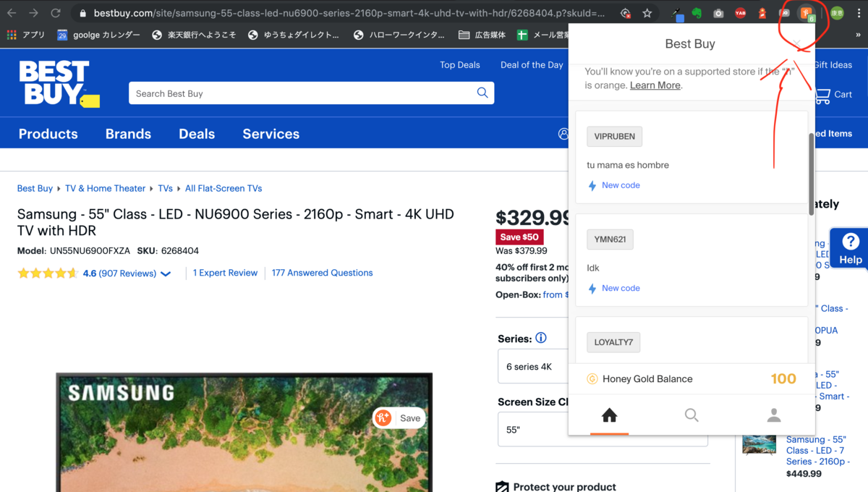Click the Honey popup scrollbar

811,174
